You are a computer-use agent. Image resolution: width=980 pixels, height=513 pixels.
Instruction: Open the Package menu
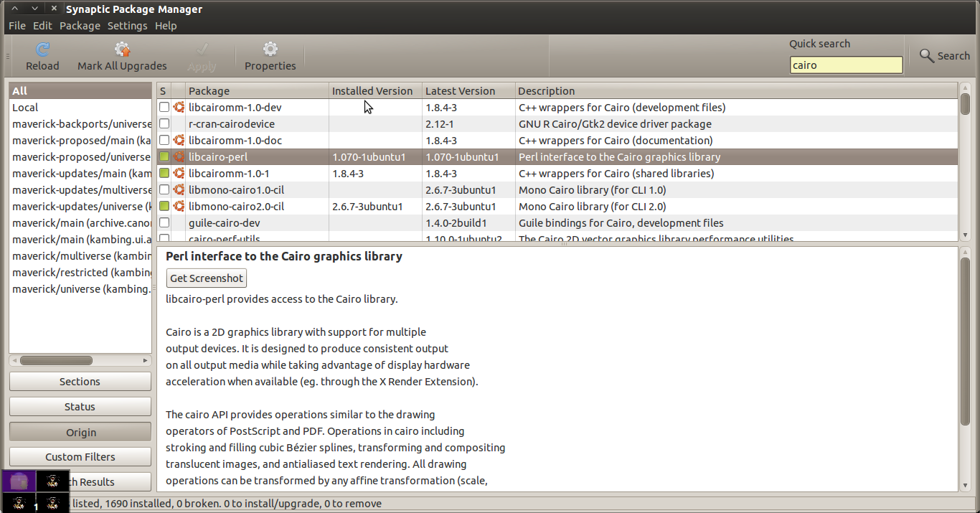(x=80, y=26)
